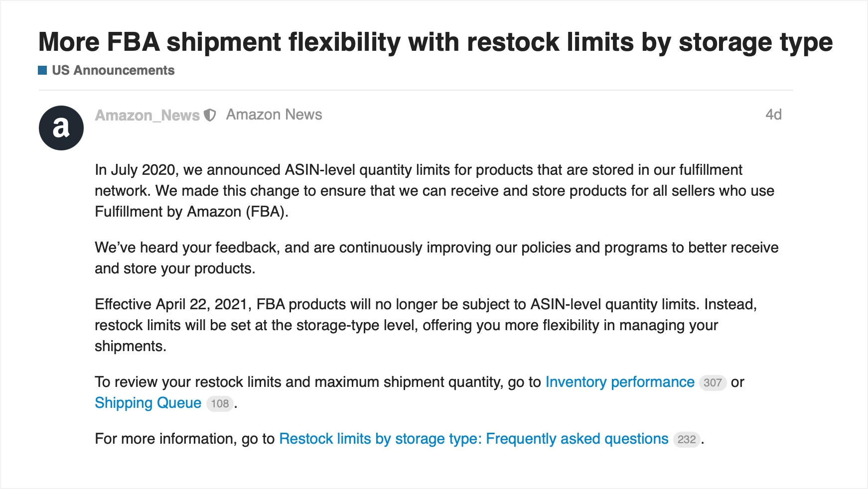Click the 'For more information, go to' text
Image resolution: width=868 pixels, height=489 pixels.
coord(185,439)
